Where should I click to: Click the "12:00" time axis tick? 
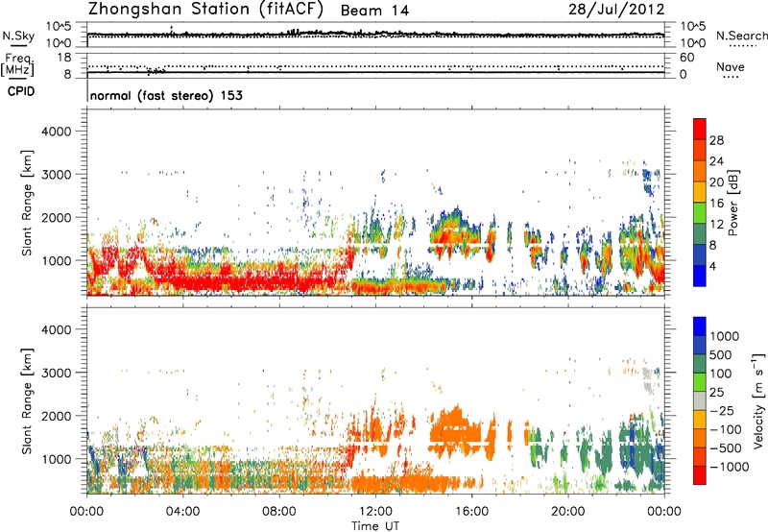point(375,512)
